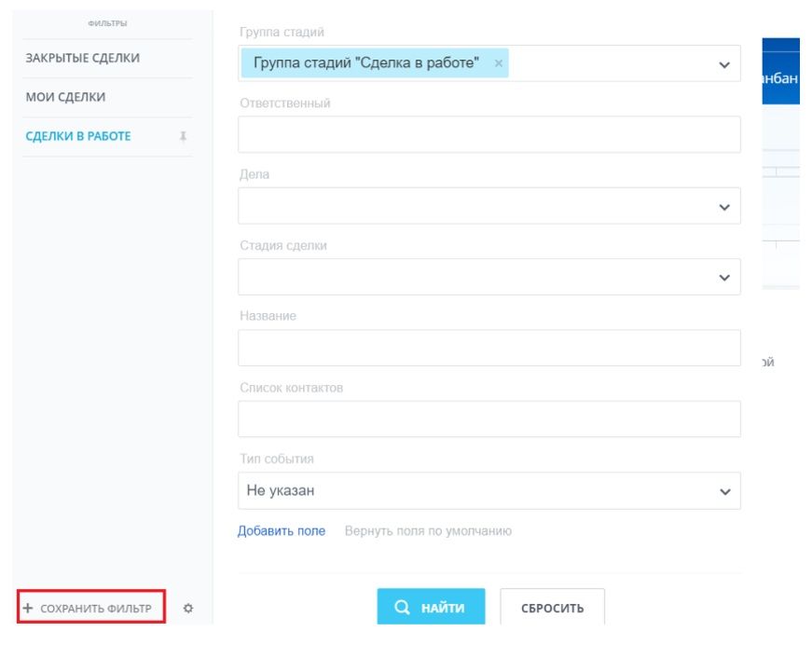The image size is (812, 645).
Task: Expand the Группа стадий dropdown arrow
Action: tap(724, 64)
